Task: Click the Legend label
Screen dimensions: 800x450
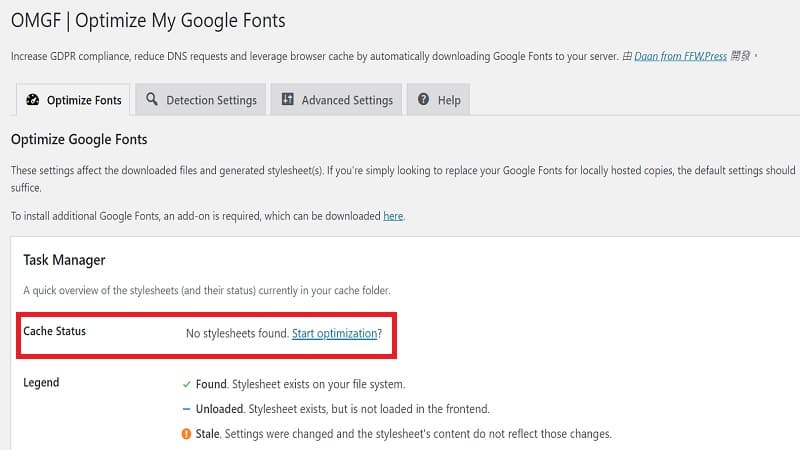Action: tap(41, 383)
